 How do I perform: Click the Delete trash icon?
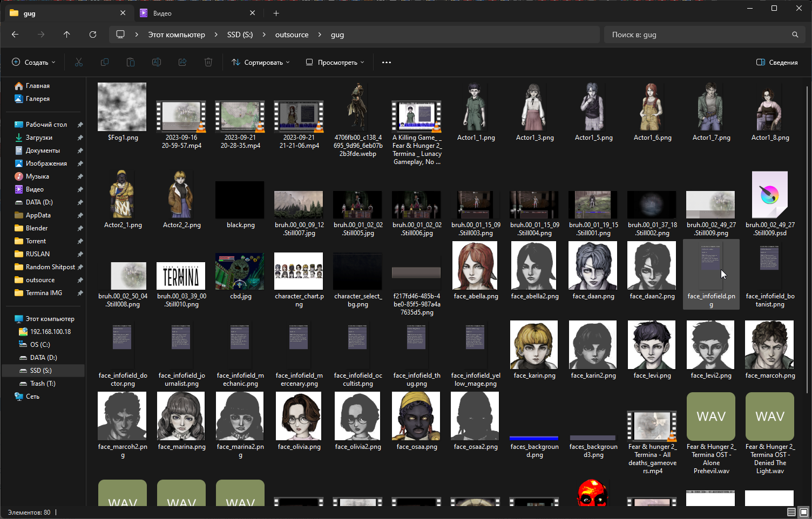click(x=208, y=63)
